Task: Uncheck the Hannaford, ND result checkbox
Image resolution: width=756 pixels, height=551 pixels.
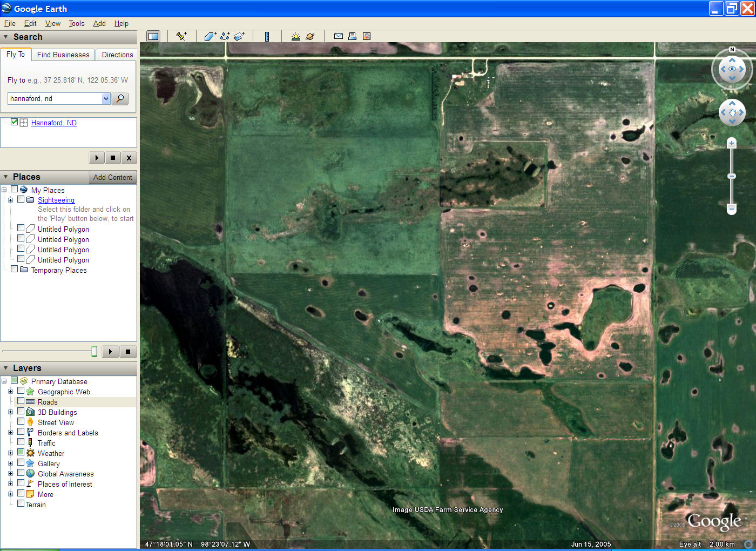Action: point(14,122)
